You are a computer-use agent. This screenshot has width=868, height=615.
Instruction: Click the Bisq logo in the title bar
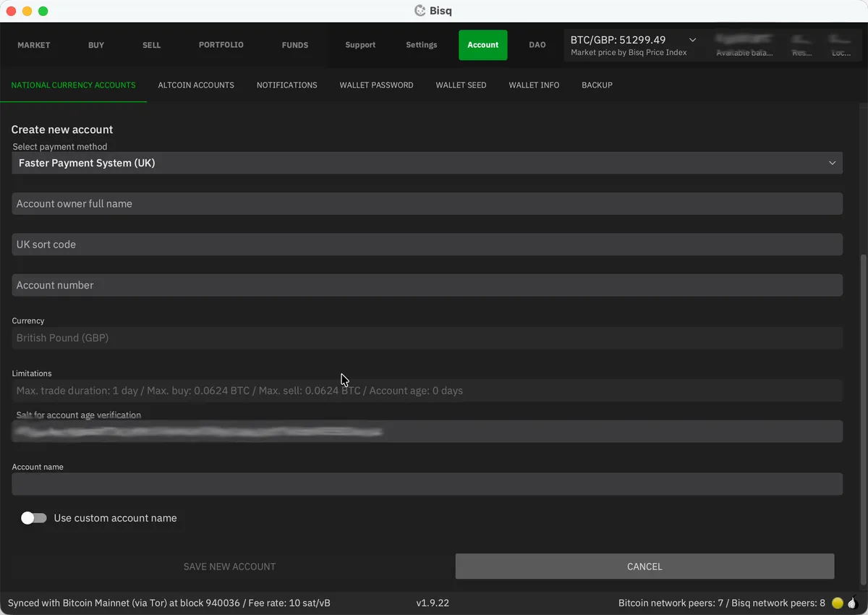click(x=418, y=10)
